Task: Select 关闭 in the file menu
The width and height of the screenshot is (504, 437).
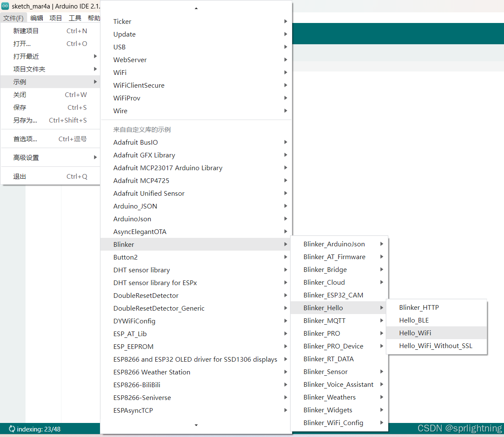Action: [x=51, y=95]
